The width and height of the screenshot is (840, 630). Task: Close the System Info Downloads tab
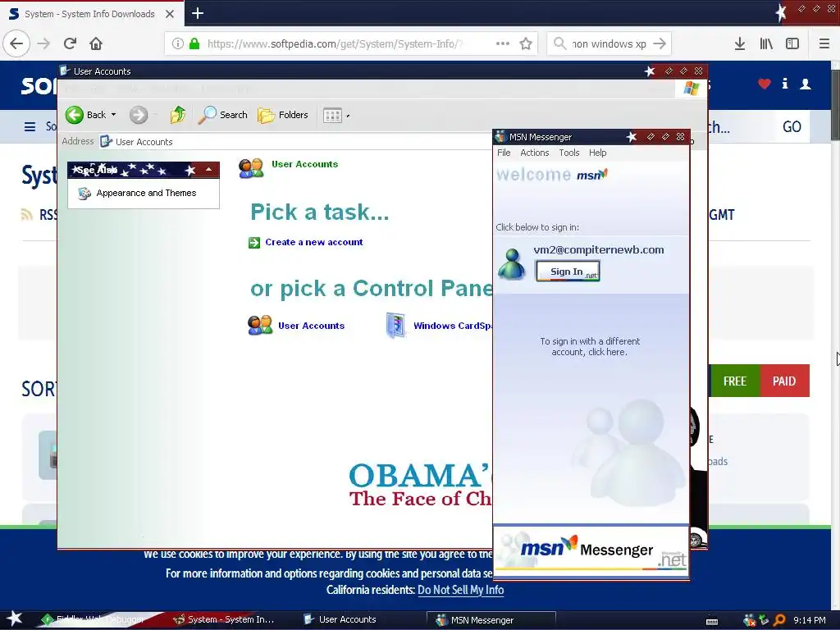click(x=169, y=14)
